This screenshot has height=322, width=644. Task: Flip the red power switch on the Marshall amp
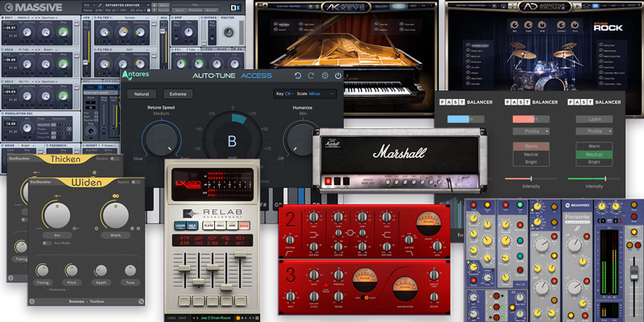[328, 181]
